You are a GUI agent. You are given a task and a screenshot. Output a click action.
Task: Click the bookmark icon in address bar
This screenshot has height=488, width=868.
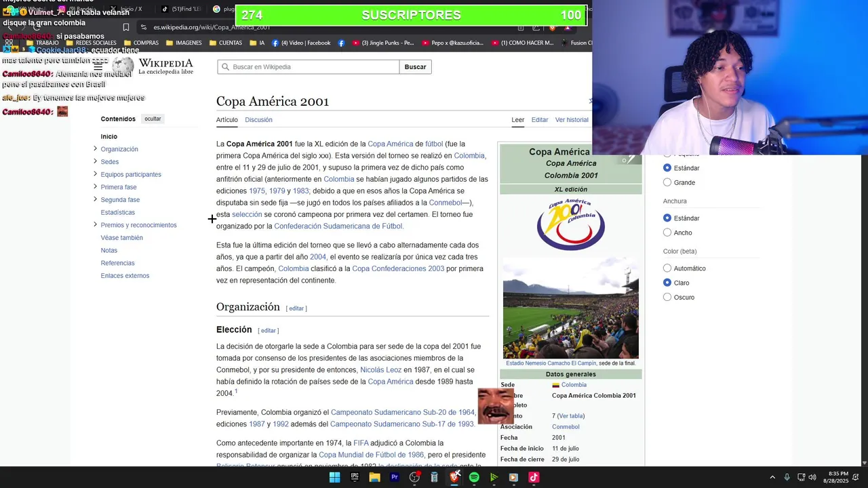pyautogui.click(x=125, y=27)
